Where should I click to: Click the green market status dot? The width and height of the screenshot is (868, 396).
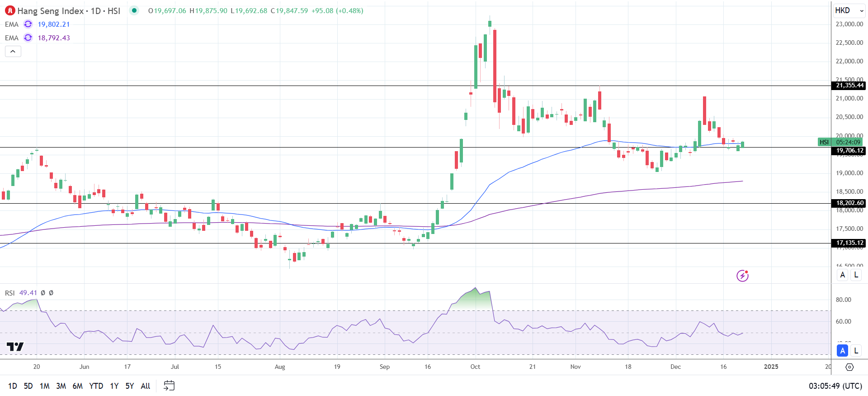(134, 10)
